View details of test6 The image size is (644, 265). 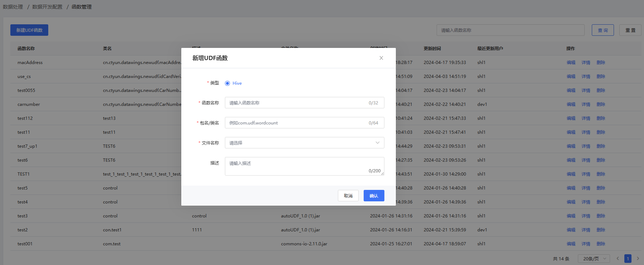click(x=586, y=160)
